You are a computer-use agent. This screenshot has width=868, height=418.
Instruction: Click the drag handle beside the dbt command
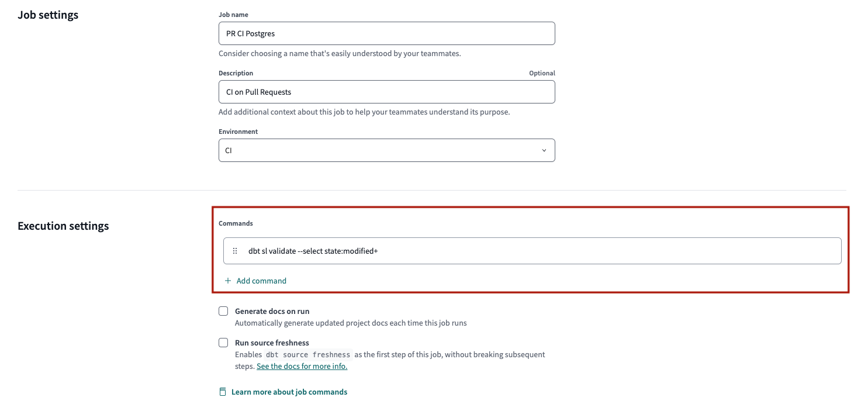point(235,250)
